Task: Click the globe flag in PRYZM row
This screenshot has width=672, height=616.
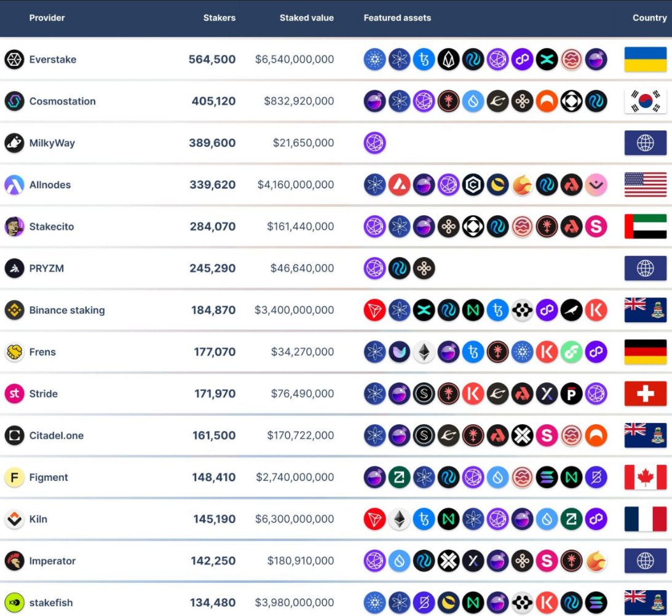Action: [x=646, y=269]
